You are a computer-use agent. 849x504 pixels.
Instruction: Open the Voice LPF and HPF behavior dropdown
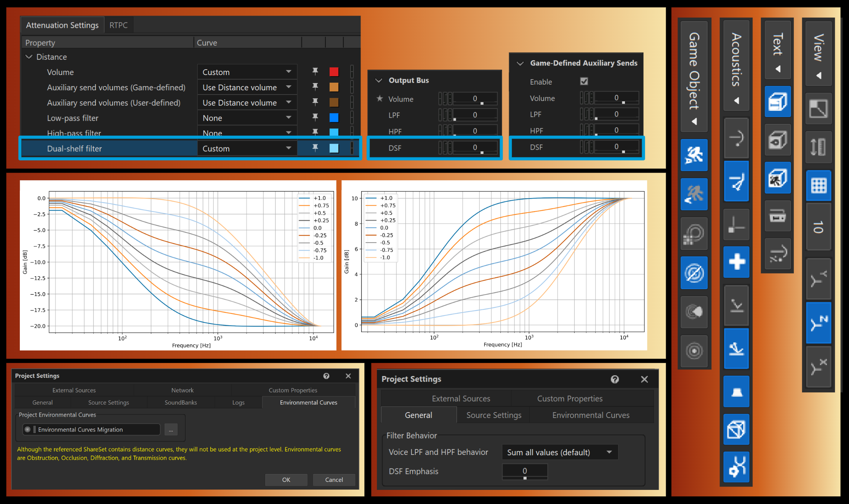coord(559,452)
